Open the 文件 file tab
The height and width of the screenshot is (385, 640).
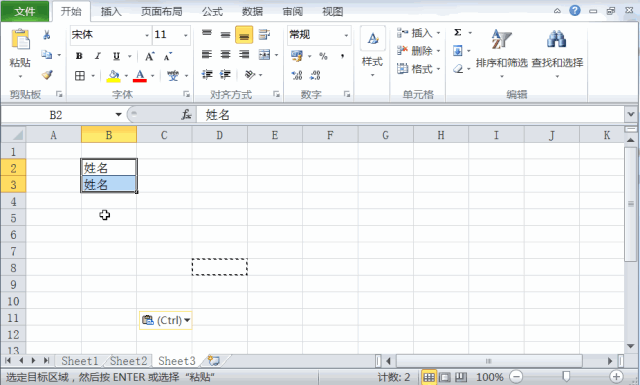[x=25, y=11]
